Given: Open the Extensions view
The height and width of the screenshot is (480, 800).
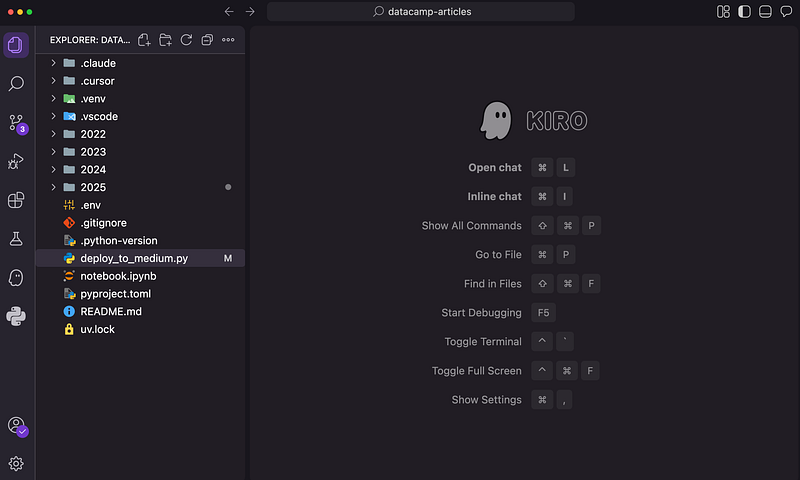Looking at the screenshot, I should 16,200.
